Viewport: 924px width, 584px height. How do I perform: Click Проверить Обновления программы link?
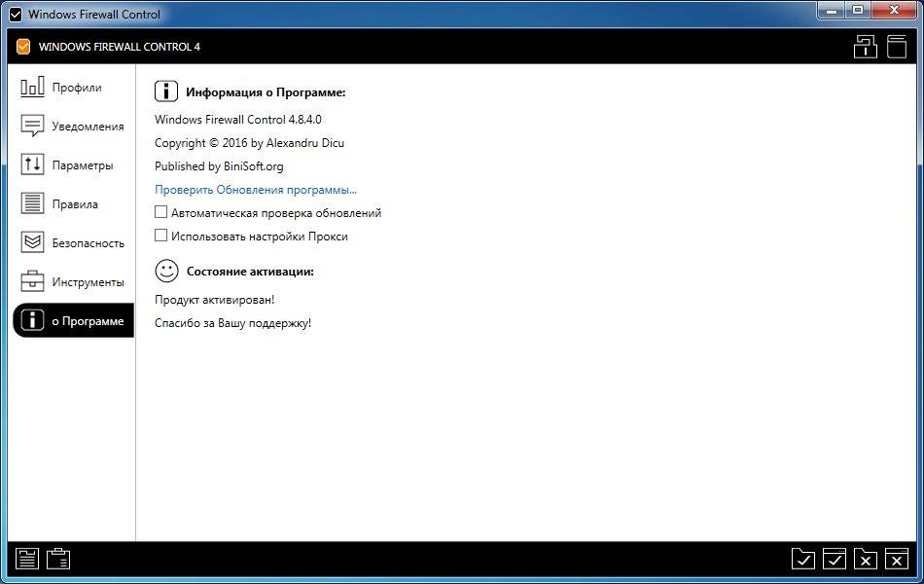pos(256,190)
